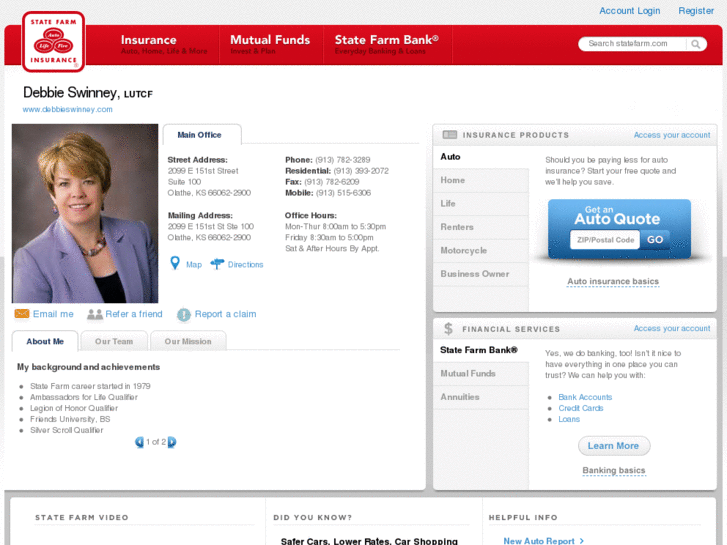
Task: Click the Directions signpost icon
Action: pos(217,264)
